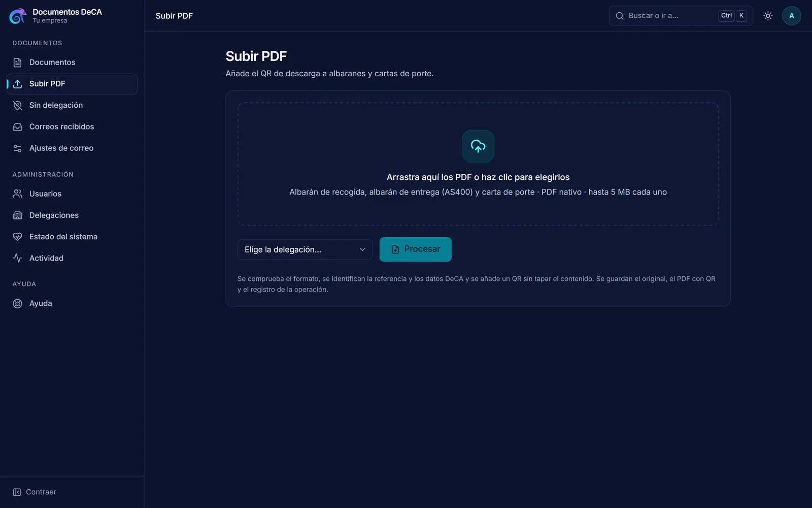
Task: Click the 'Subir PDF' breadcrumb in the top bar
Action: tap(174, 16)
